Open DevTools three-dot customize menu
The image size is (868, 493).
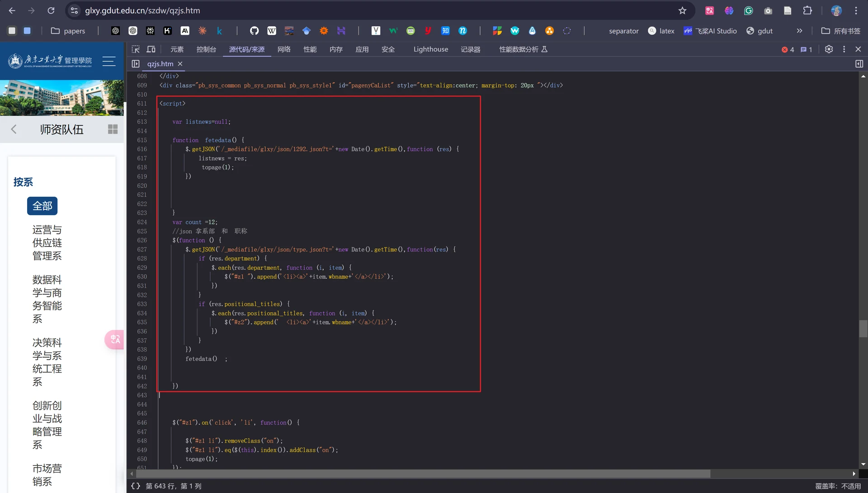click(x=844, y=49)
